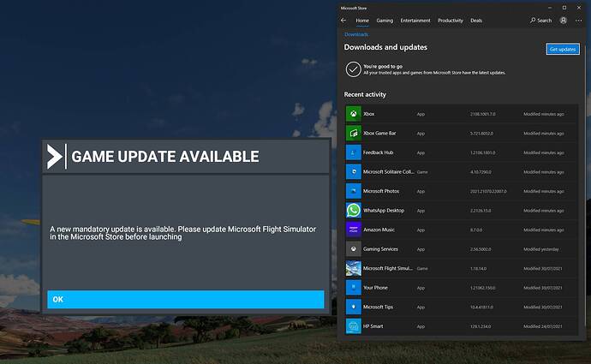The width and height of the screenshot is (591, 364).
Task: Click the Xbox app icon in Recent activity
Action: pyautogui.click(x=353, y=114)
